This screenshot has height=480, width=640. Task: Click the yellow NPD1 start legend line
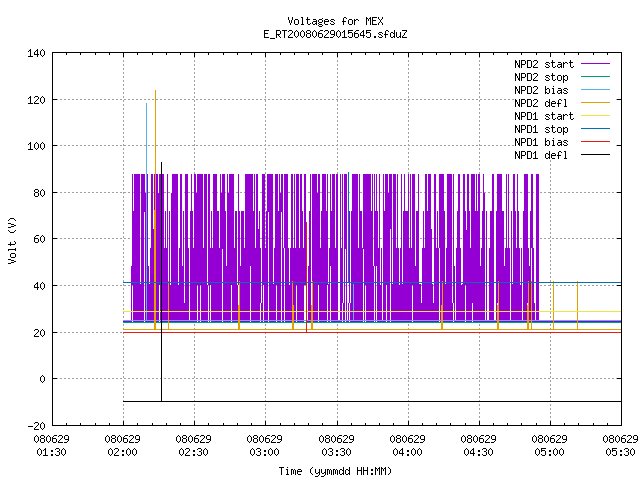596,116
